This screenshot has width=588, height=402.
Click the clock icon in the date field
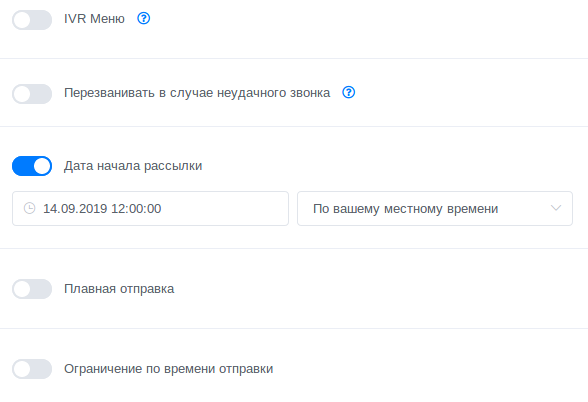30,208
